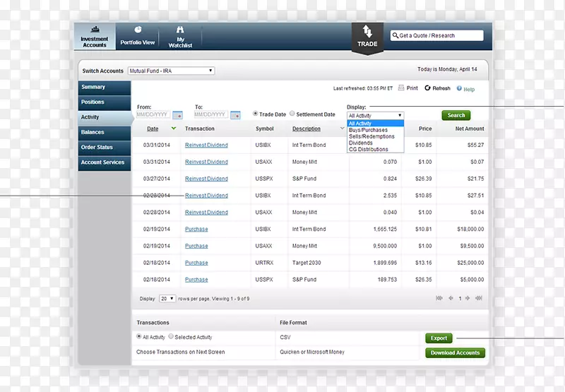This screenshot has height=392, width=565.
Task: Go to the first page of results
Action: [439, 299]
